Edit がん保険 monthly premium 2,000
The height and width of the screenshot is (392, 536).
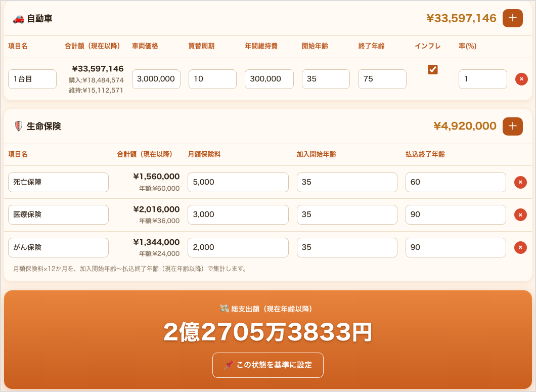point(238,247)
